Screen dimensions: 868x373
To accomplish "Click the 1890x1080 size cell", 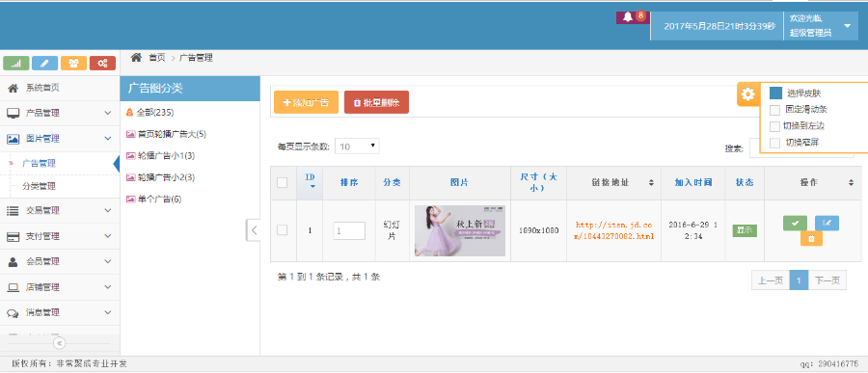I will [x=538, y=230].
